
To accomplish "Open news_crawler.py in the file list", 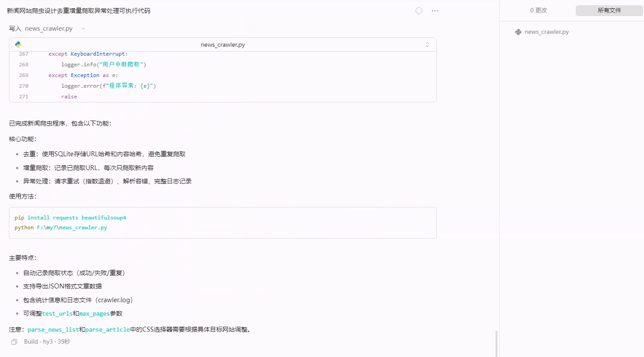I will point(547,32).
